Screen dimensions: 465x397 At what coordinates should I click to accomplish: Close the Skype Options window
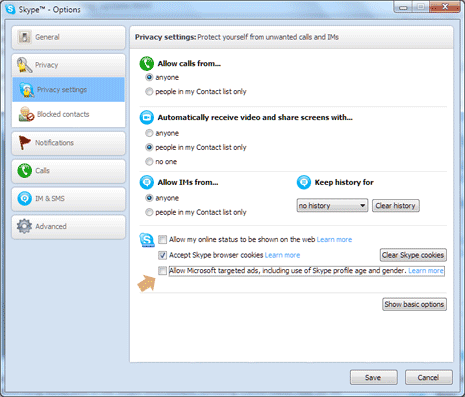445,7
